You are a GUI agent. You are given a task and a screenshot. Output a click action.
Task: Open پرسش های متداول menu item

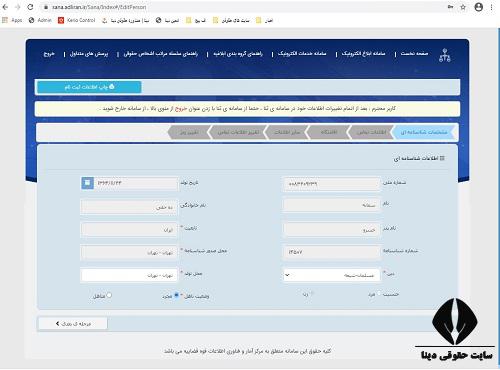coord(89,54)
